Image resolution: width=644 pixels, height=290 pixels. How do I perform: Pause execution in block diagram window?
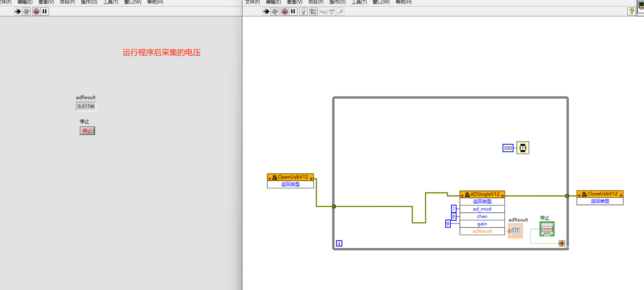pos(293,12)
